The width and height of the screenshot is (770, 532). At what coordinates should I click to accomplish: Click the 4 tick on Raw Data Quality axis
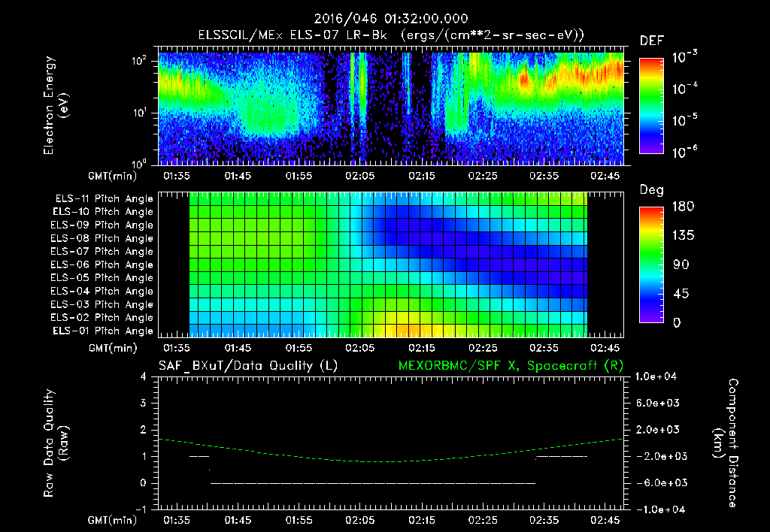[144, 376]
